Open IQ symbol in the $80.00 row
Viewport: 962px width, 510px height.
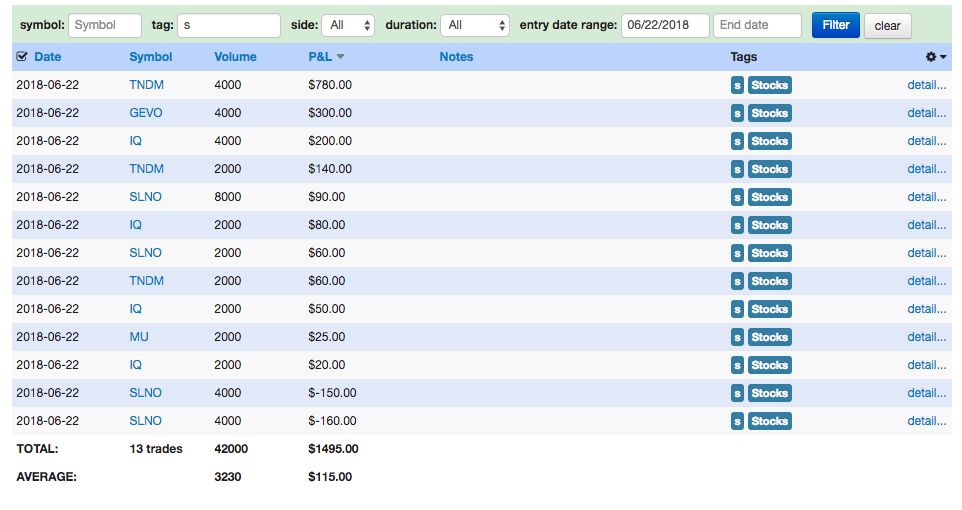(135, 225)
